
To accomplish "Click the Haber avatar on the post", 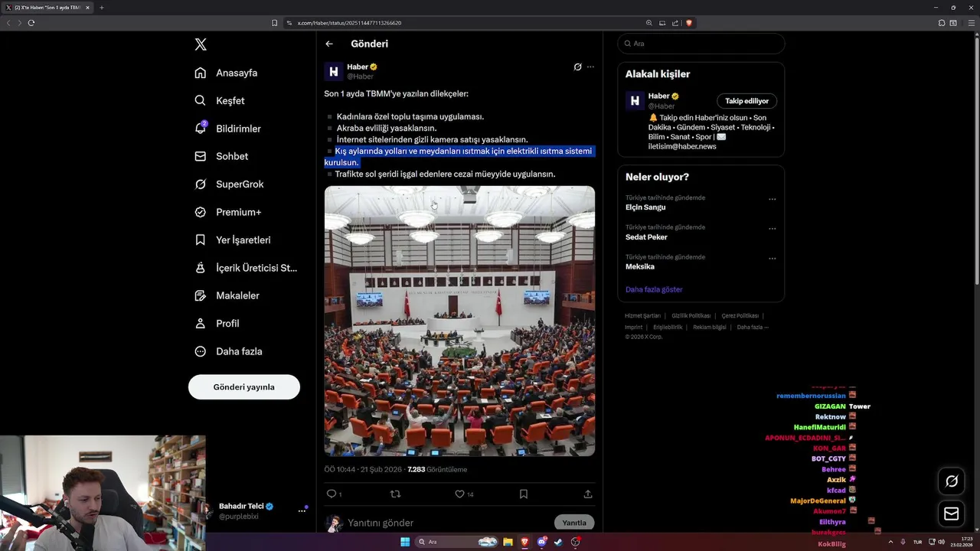I will click(x=333, y=71).
